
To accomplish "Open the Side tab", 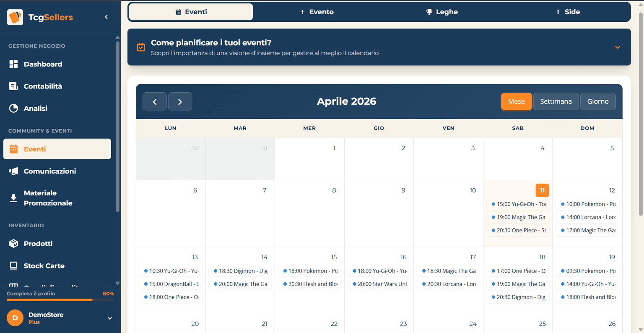I will tap(568, 12).
